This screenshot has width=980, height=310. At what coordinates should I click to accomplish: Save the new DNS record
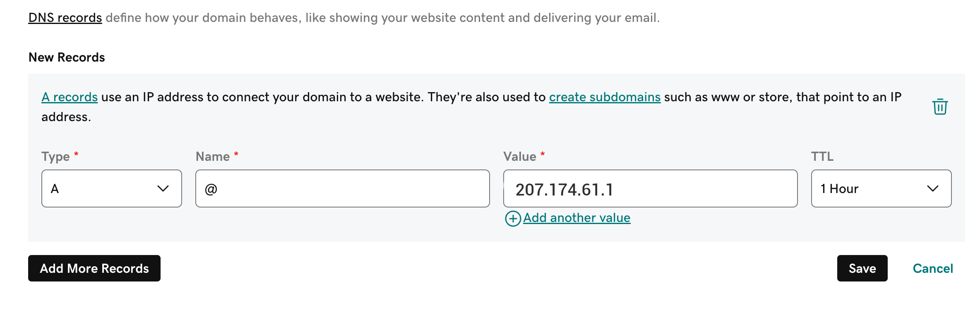[x=862, y=268]
